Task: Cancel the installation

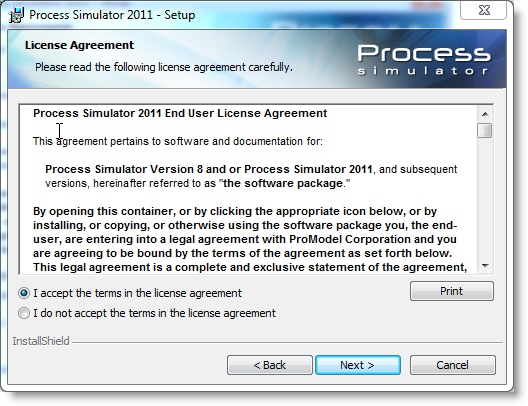Action: (x=453, y=365)
